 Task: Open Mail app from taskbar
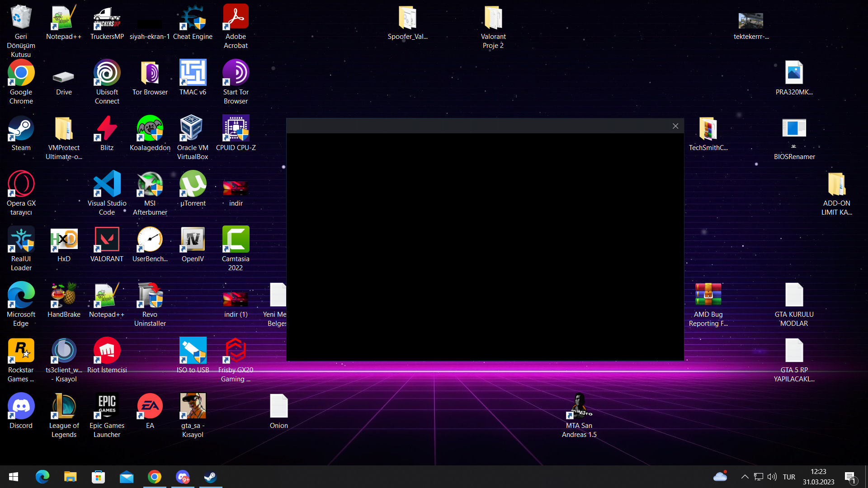point(126,477)
